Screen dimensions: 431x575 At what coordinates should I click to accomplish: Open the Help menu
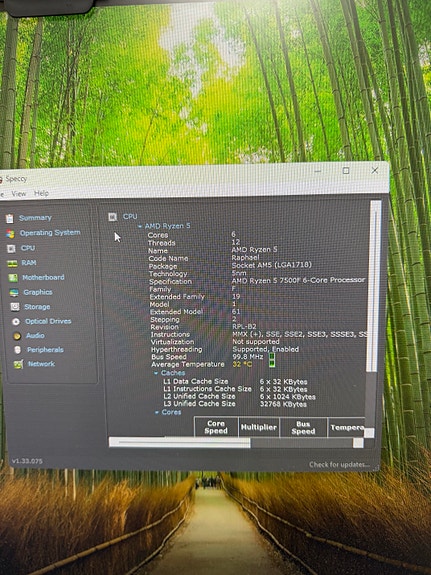click(41, 193)
